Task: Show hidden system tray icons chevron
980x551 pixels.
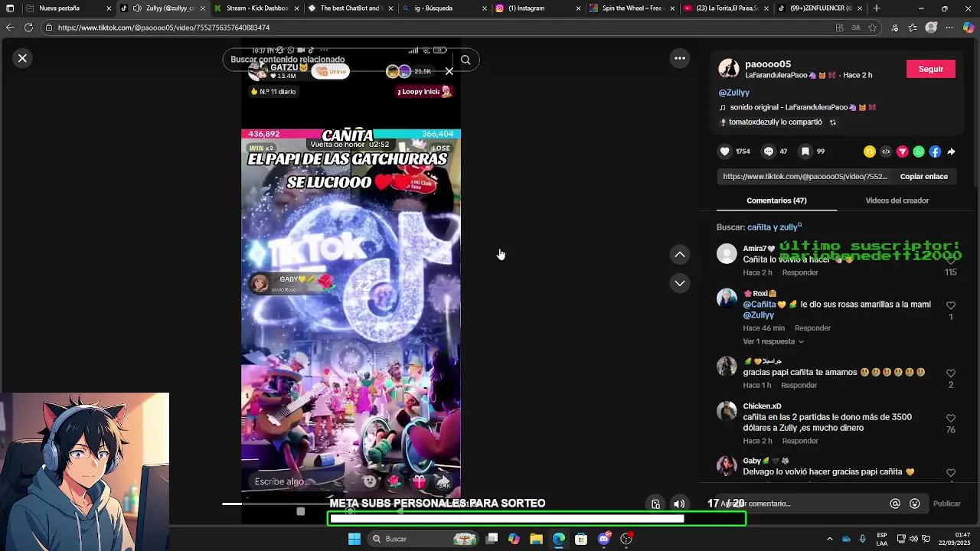Action: click(x=830, y=539)
